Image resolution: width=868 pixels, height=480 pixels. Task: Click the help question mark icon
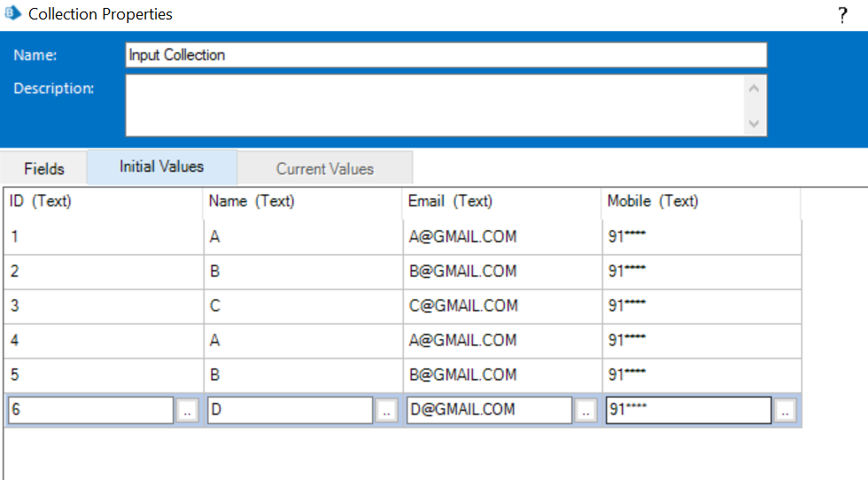[842, 15]
